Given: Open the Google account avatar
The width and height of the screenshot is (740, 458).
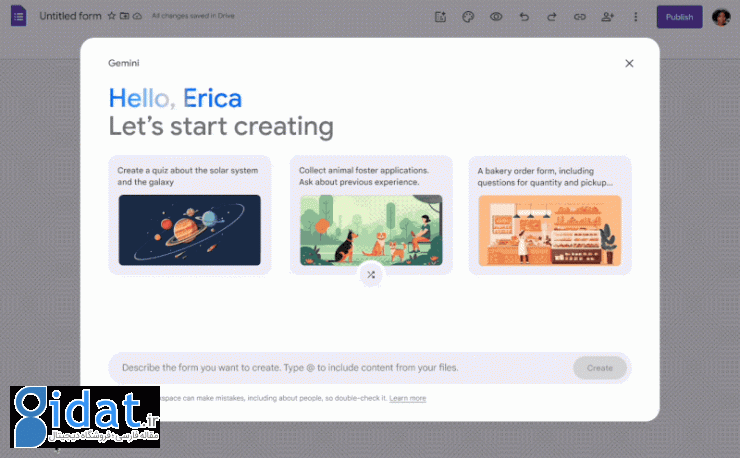Looking at the screenshot, I should (x=721, y=17).
